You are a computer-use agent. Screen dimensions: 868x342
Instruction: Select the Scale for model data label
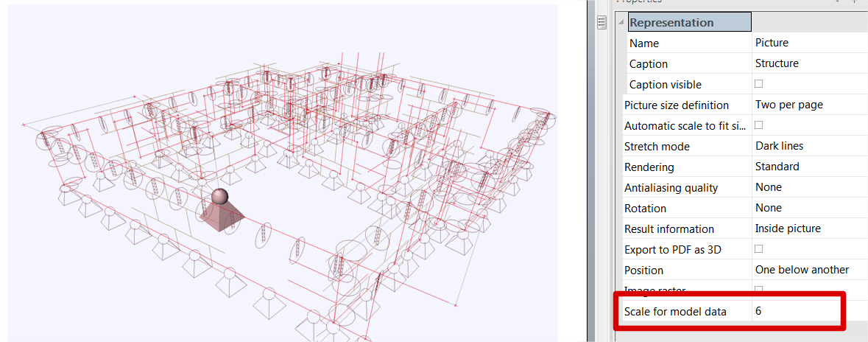(675, 312)
